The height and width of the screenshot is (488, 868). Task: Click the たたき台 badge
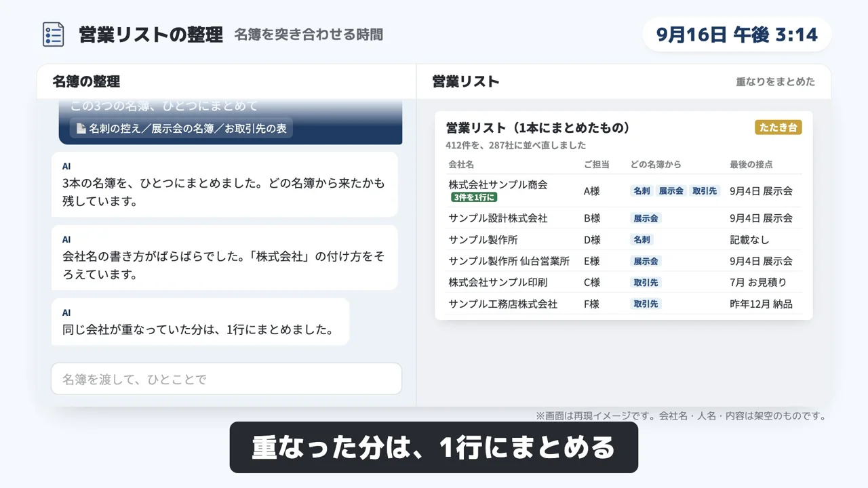[778, 127]
